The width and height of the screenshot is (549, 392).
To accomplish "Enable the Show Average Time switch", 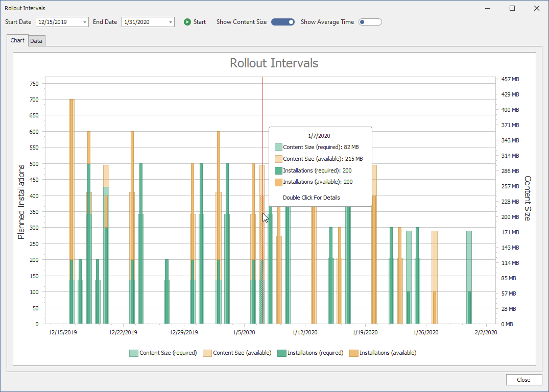I will 370,22.
